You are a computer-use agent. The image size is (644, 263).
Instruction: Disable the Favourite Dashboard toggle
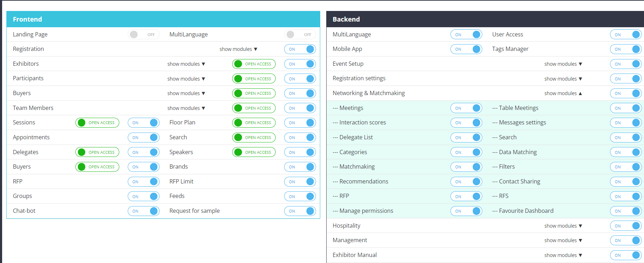click(625, 211)
